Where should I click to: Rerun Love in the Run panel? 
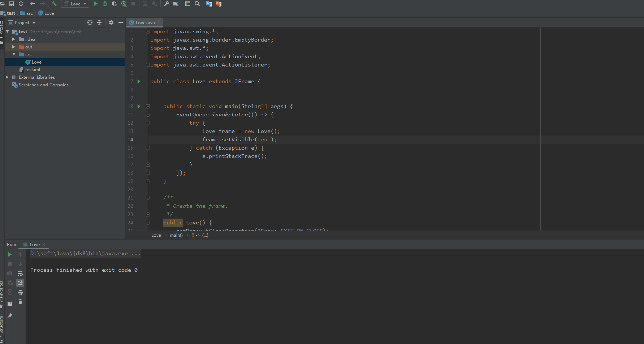[10, 254]
